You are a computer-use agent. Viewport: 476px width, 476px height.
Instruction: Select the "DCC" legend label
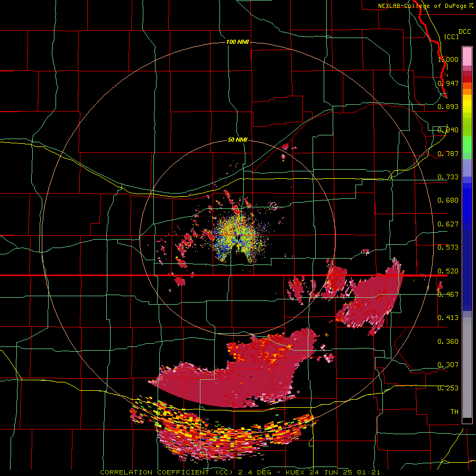464,32
